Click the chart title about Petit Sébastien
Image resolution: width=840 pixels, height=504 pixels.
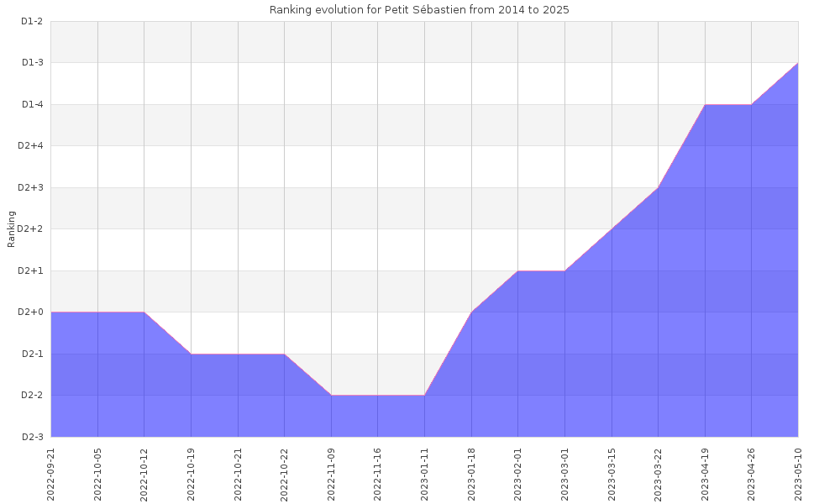pyautogui.click(x=419, y=9)
